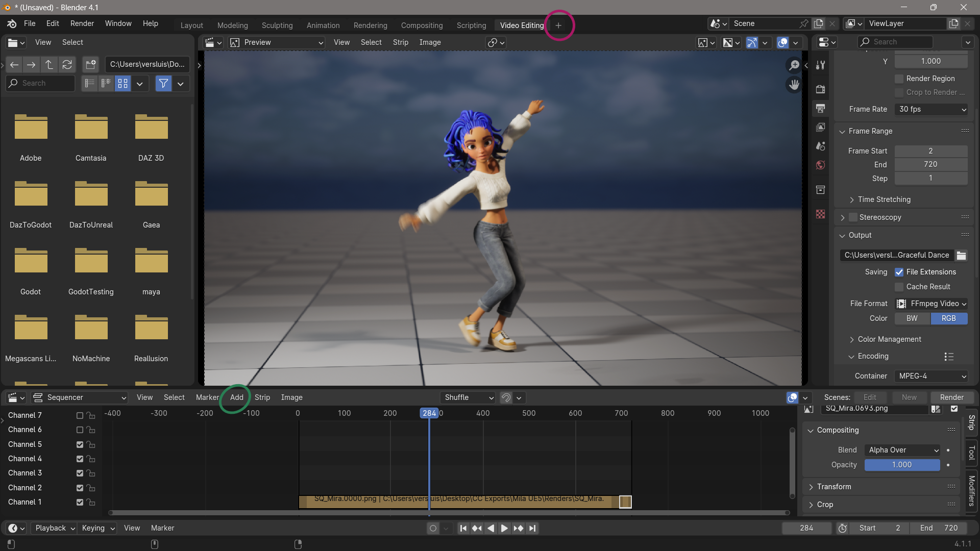Toggle the Channel 7 mute checkbox
The image size is (980, 551).
point(80,415)
